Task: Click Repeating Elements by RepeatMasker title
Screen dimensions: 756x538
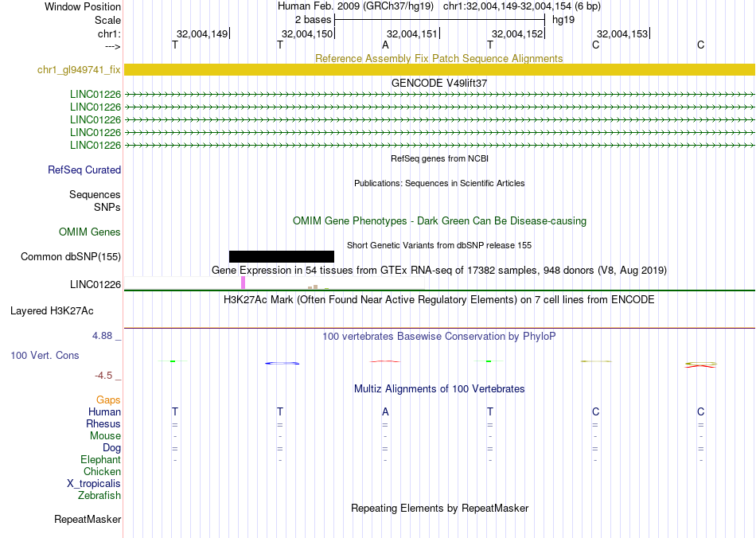Action: coord(440,508)
